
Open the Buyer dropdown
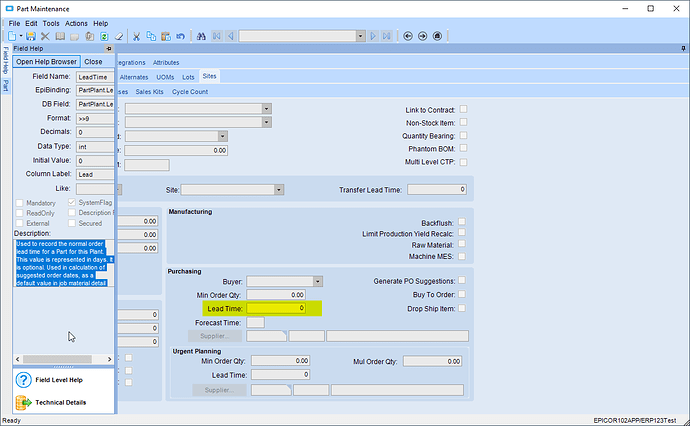coord(317,281)
